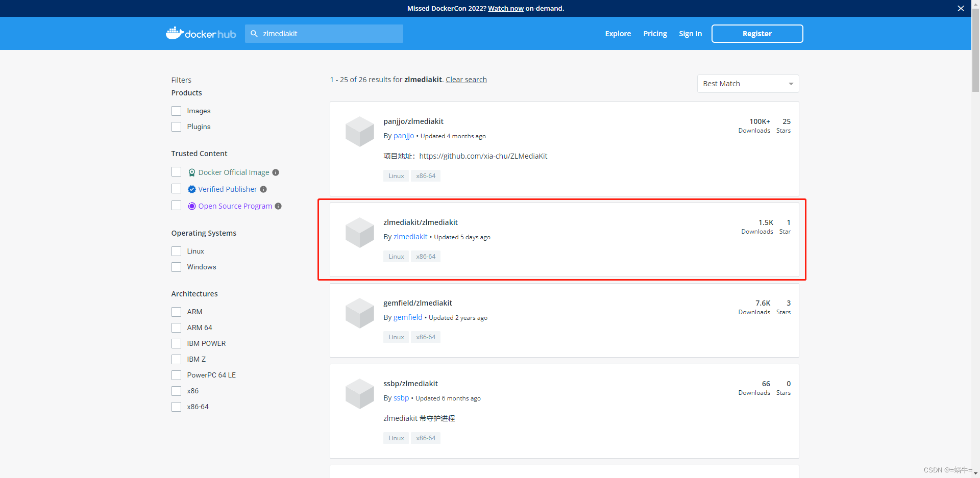Check the IBM POWER architecture filter
980x478 pixels.
point(177,343)
